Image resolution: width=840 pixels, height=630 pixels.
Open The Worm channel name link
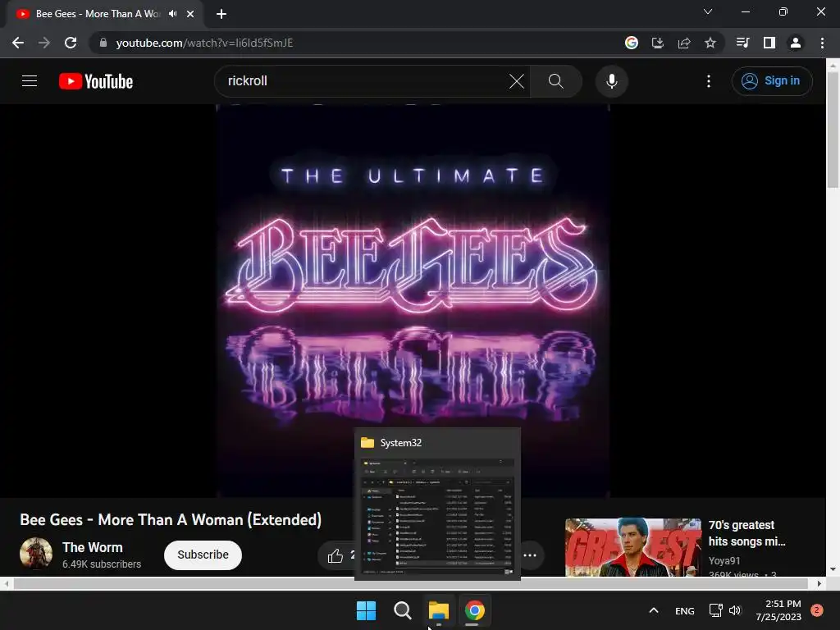click(93, 547)
